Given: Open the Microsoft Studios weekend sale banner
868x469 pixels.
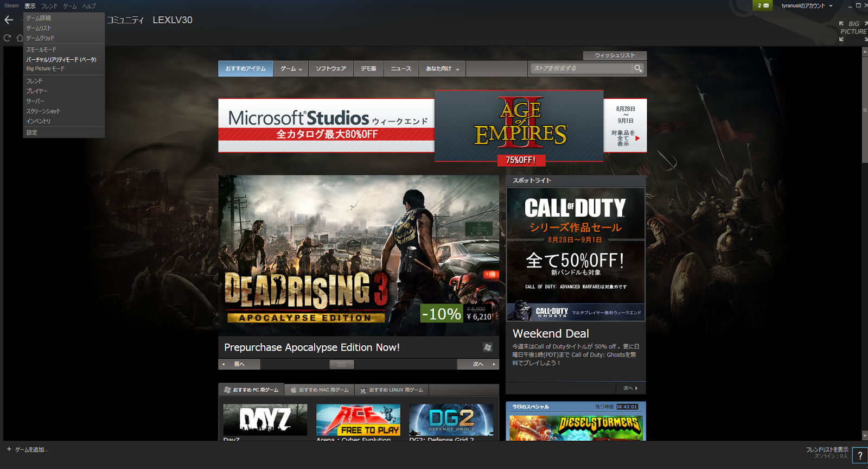Looking at the screenshot, I should pyautogui.click(x=326, y=125).
